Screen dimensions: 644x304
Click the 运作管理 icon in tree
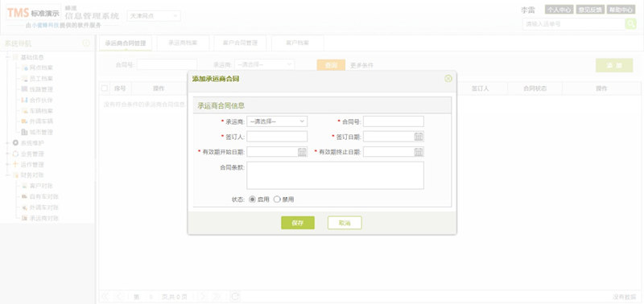[15, 165]
